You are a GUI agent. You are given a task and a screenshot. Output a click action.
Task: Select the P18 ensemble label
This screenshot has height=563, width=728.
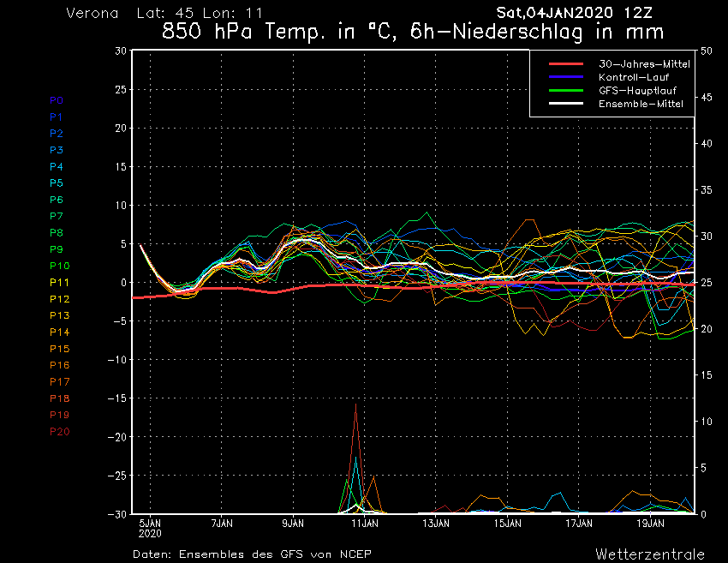(59, 398)
